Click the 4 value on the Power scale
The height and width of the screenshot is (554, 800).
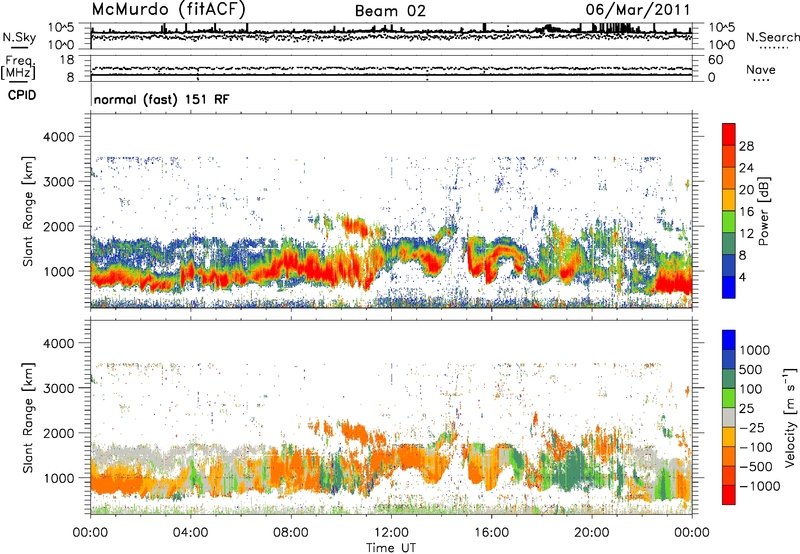pyautogui.click(x=742, y=278)
